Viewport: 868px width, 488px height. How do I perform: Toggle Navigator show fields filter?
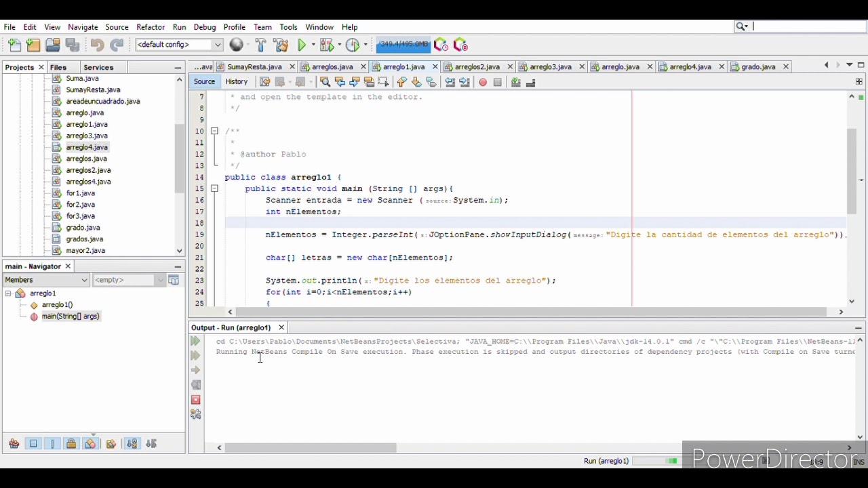pos(33,444)
